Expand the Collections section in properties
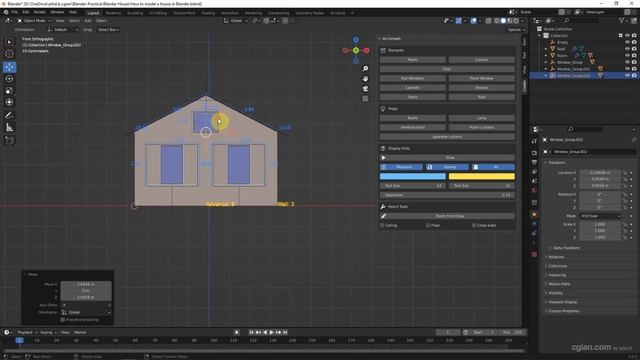This screenshot has height=360, width=640. [558, 266]
